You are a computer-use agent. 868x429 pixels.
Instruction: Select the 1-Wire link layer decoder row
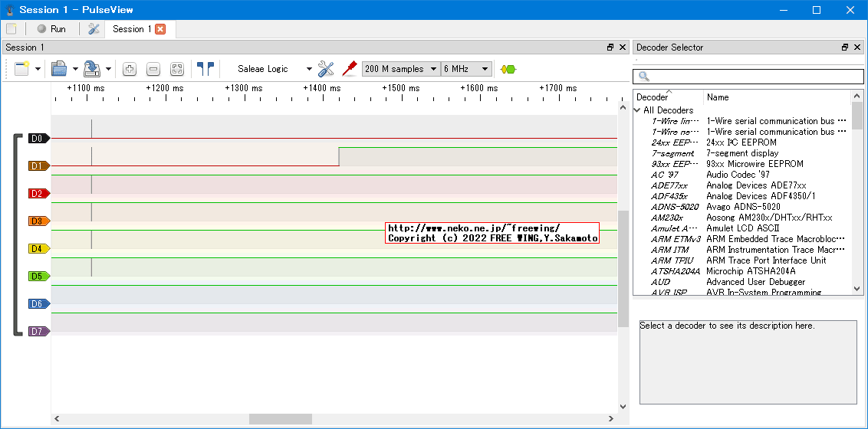(741, 120)
